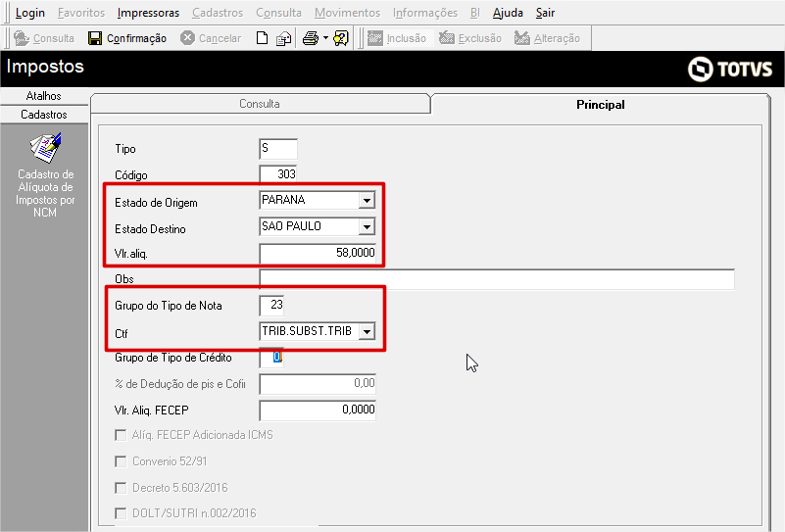
Task: Click the Vlr. Aliq. FECEP label
Action: click(x=152, y=411)
